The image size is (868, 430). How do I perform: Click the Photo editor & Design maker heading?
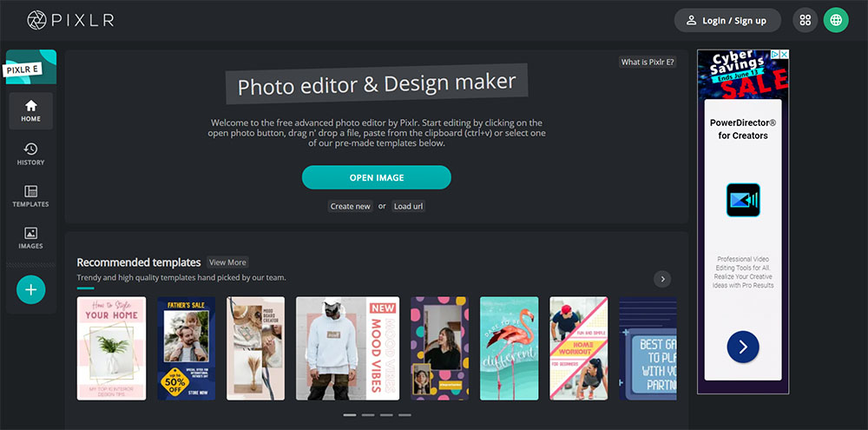pos(377,84)
